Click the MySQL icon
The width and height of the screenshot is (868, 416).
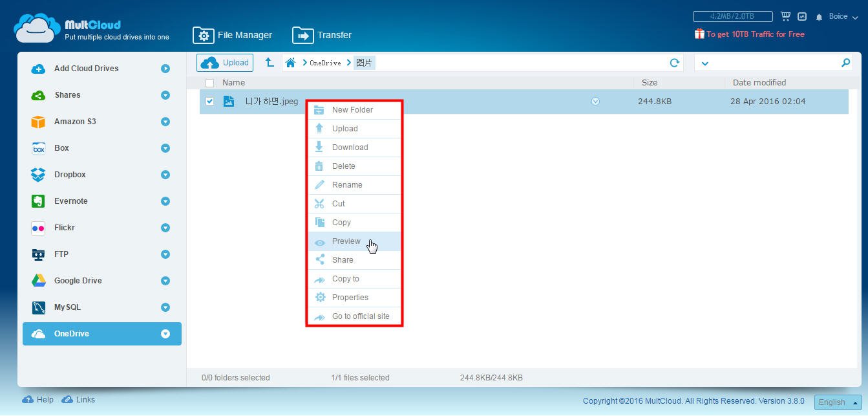point(38,307)
